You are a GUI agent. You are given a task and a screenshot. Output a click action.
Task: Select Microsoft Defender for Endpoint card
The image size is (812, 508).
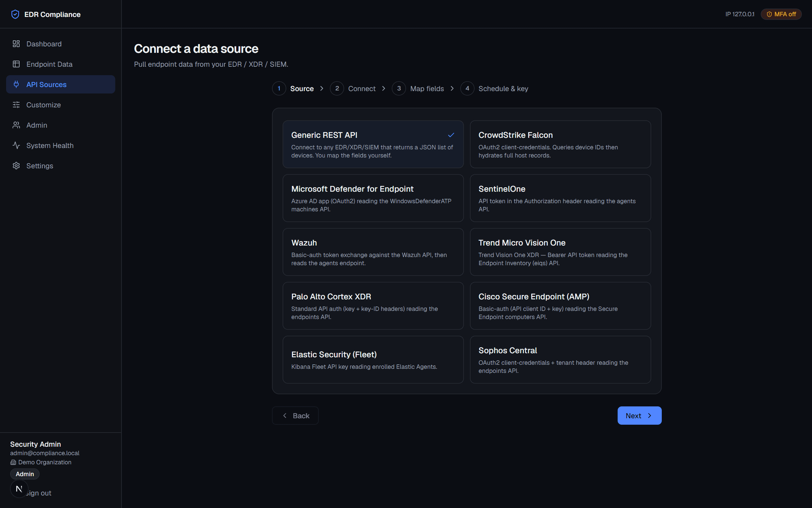point(373,198)
